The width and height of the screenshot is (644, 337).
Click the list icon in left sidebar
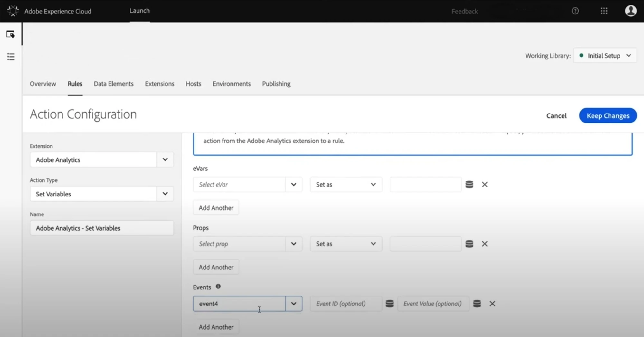click(11, 57)
